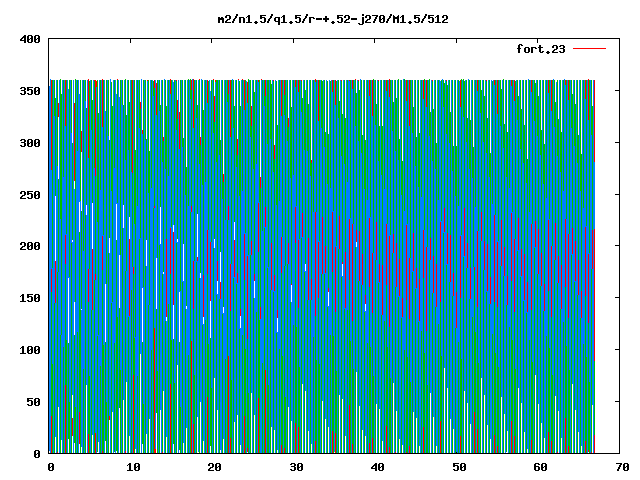The width and height of the screenshot is (640, 480).
Task: Click y-axis label 100
Action: 30,350
